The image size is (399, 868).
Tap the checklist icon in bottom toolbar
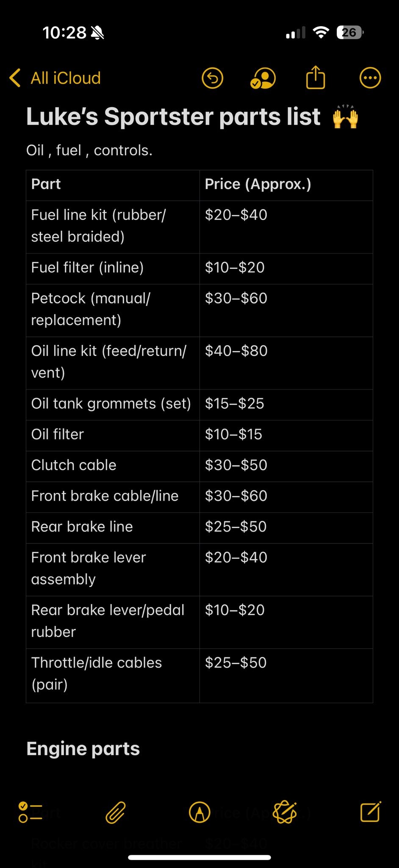click(x=30, y=812)
